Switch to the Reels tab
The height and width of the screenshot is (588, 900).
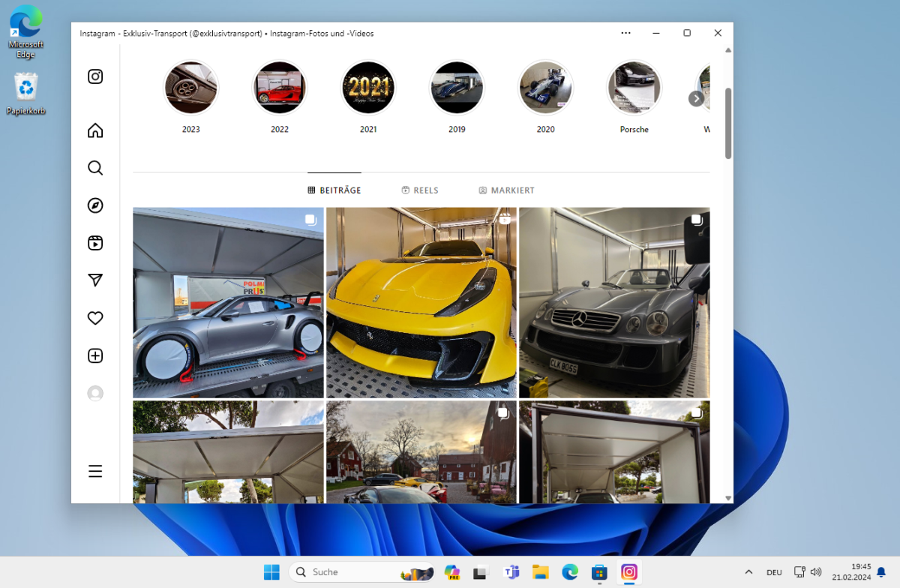pyautogui.click(x=419, y=190)
